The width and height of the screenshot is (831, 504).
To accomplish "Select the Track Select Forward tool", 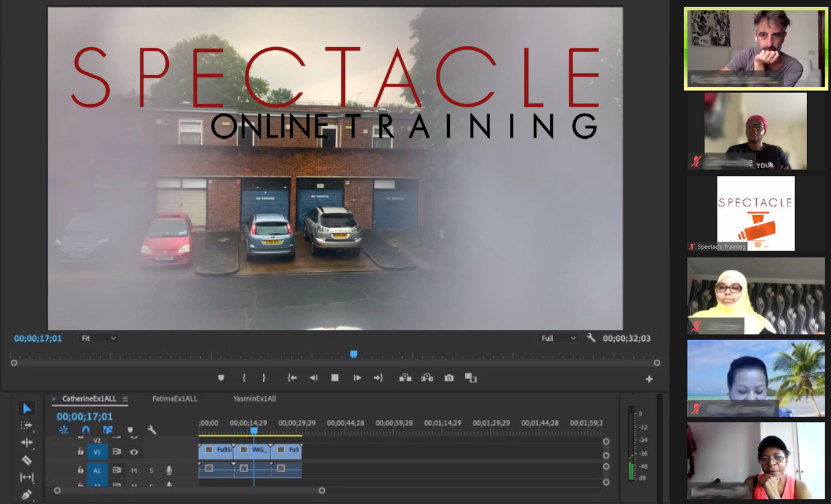I will click(x=26, y=426).
